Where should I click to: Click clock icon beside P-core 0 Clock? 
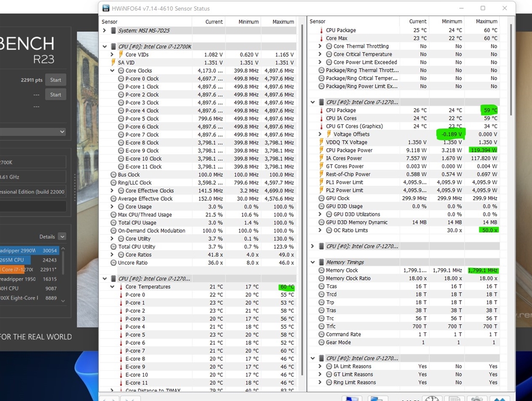coord(121,79)
